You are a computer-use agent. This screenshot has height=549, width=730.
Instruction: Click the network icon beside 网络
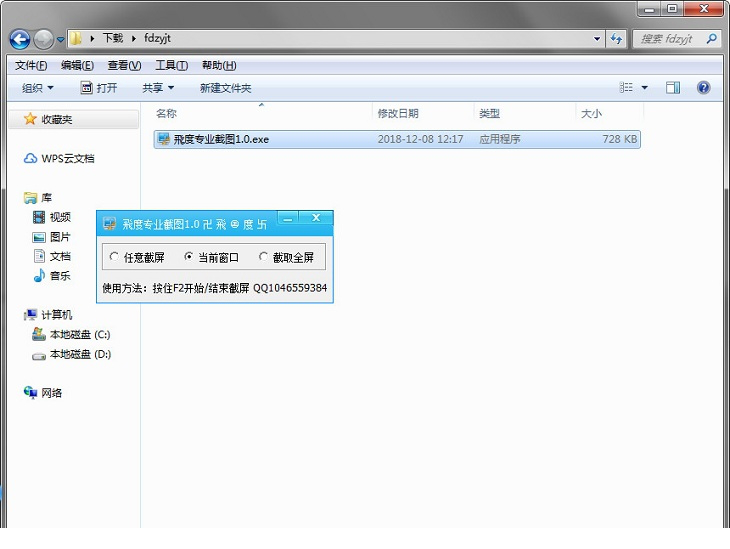(x=30, y=393)
